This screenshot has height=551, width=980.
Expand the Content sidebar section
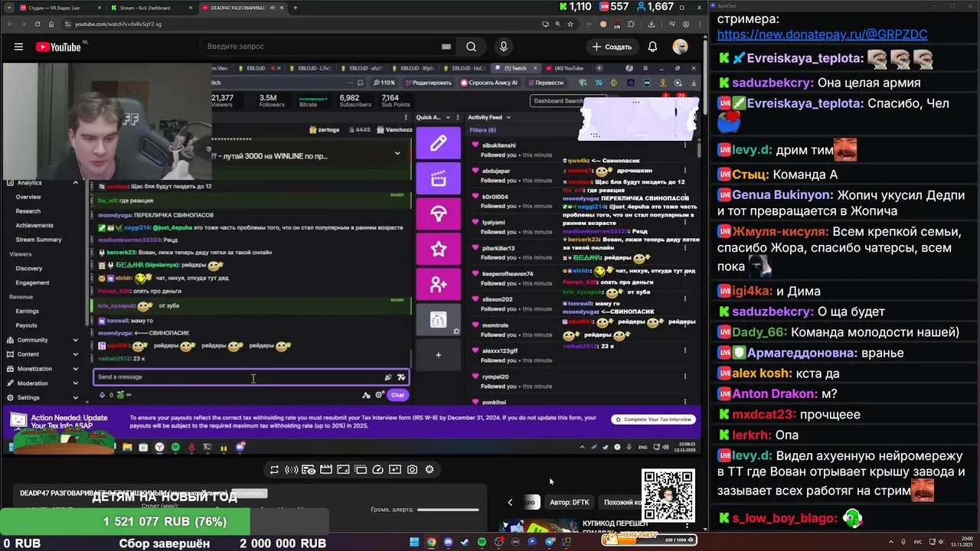point(75,354)
